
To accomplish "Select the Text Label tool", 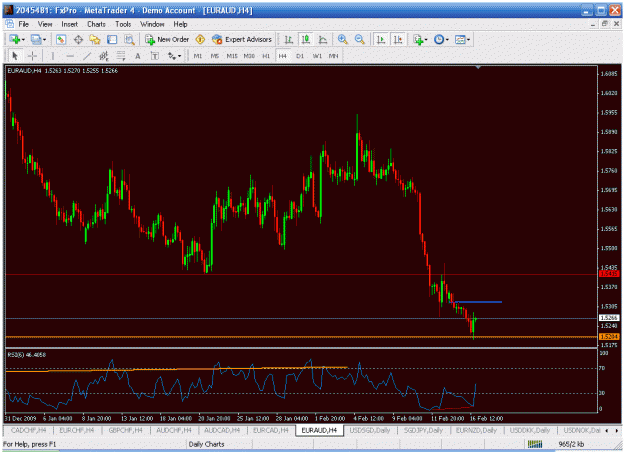I will tap(155, 56).
